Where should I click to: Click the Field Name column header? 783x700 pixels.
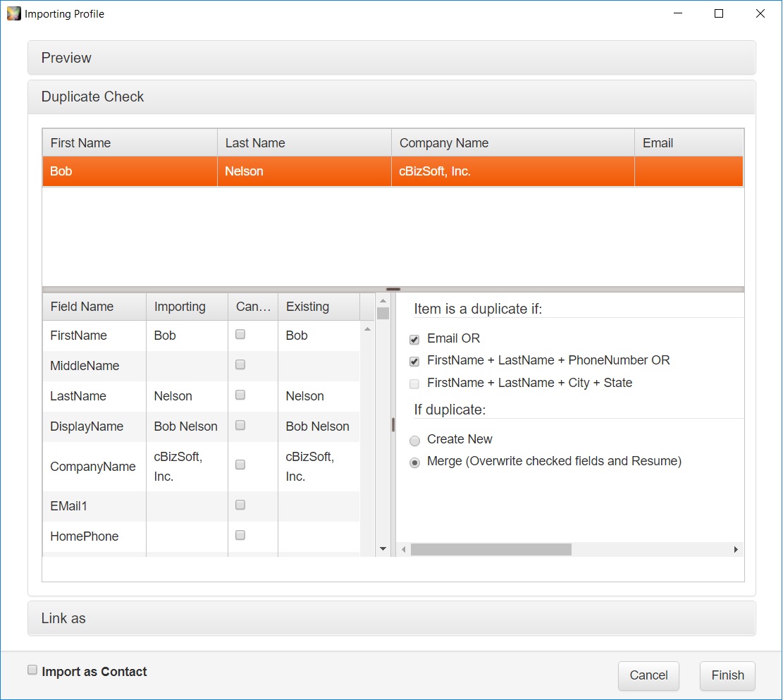tap(94, 307)
